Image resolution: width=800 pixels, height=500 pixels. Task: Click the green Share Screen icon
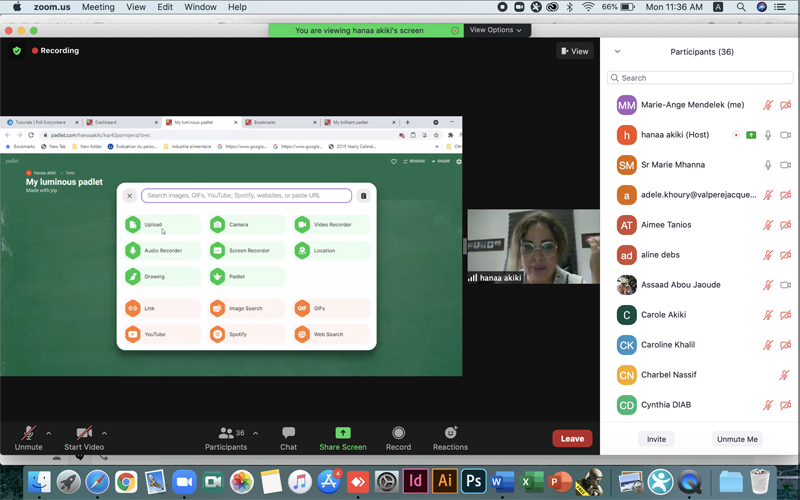[x=342, y=433]
